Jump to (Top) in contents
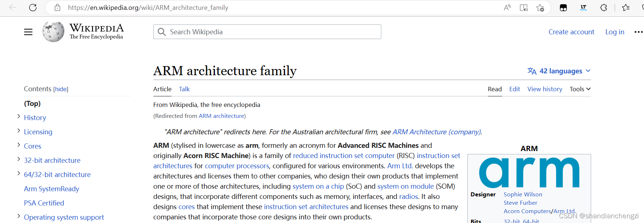 32,103
